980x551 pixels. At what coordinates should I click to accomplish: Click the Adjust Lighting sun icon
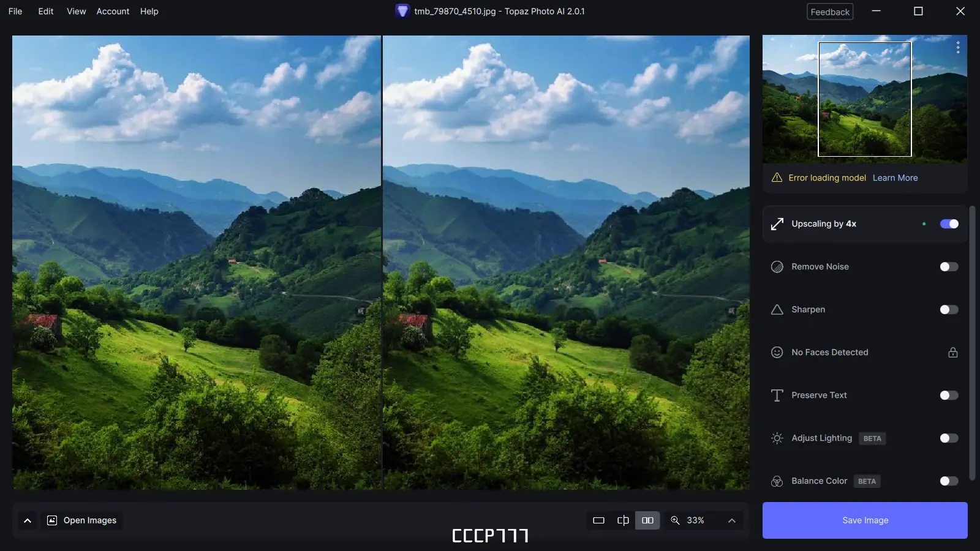(777, 438)
